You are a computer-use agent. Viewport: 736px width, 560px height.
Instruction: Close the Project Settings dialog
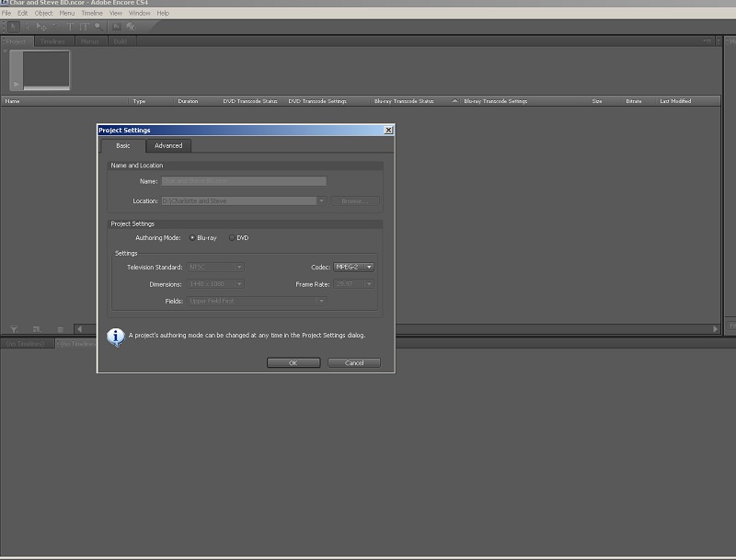(388, 131)
